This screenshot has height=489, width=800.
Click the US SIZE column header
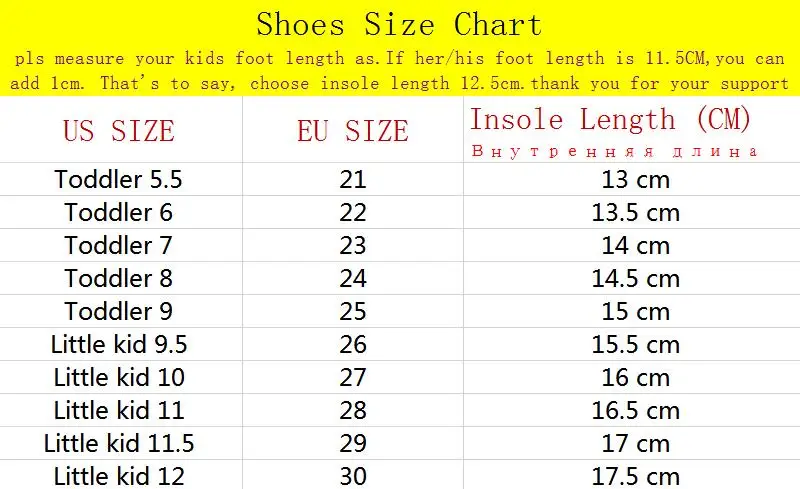pos(119,131)
